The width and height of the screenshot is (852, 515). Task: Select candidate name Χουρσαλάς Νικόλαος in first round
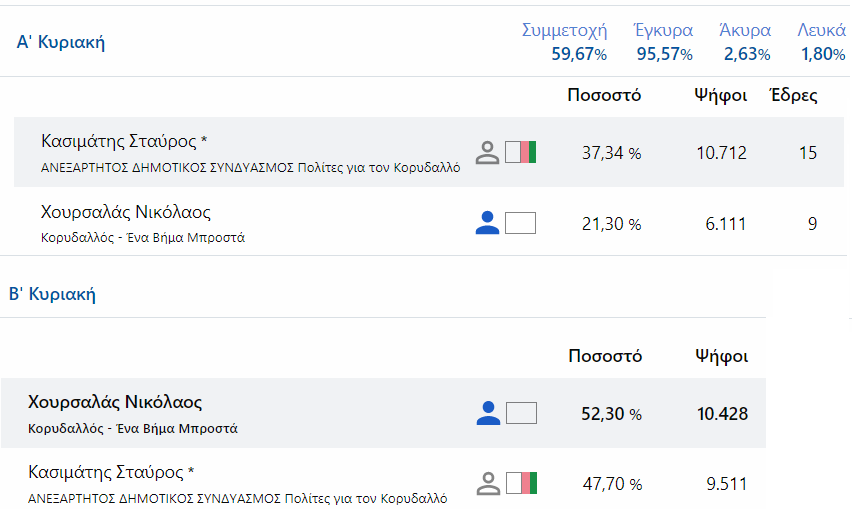click(126, 212)
